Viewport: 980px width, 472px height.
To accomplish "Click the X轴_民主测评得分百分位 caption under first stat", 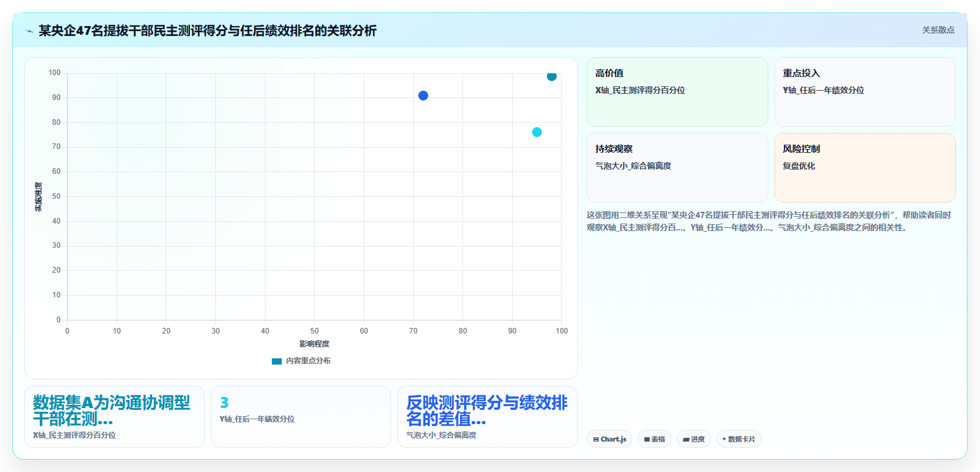I will pyautogui.click(x=74, y=435).
